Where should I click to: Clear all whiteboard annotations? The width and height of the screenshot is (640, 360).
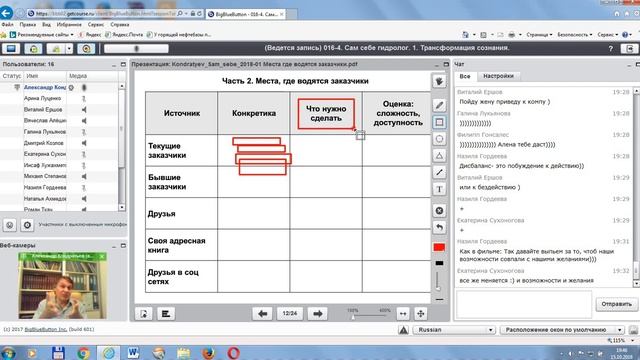tap(439, 211)
